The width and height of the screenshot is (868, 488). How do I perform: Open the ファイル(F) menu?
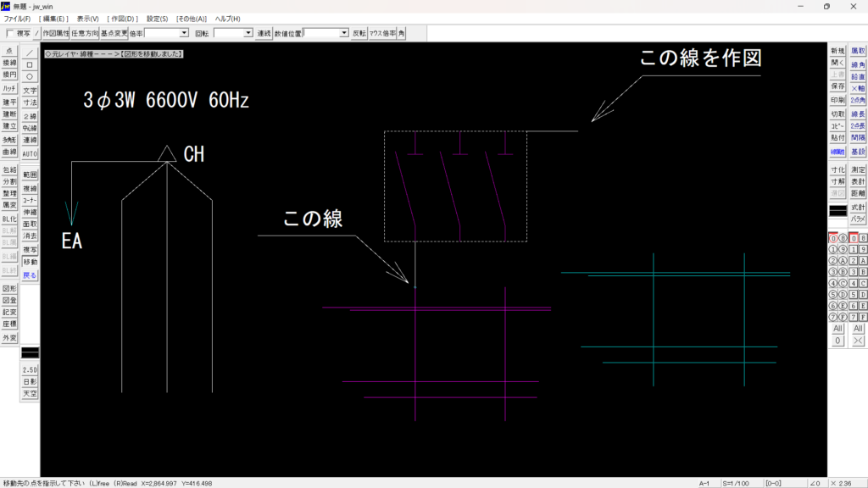coord(17,19)
